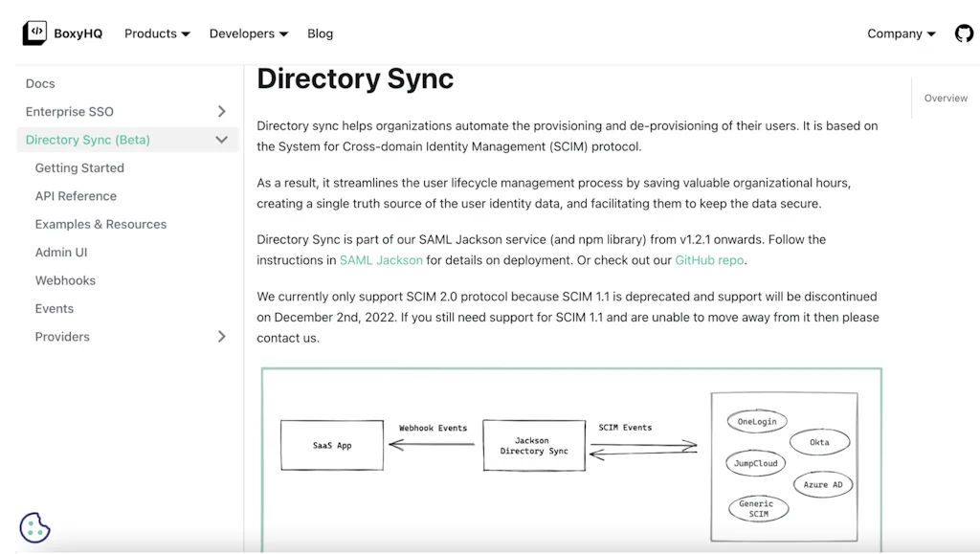Viewport: 980px width, 554px height.
Task: Open the Events documentation page
Action: pos(54,308)
